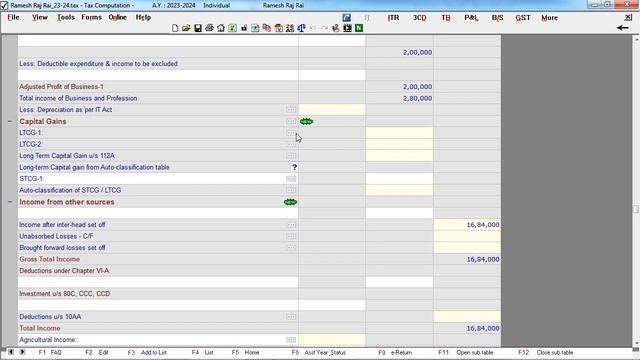Click the film strip video icon
Screen dimensions: 640x360
pos(347,28)
